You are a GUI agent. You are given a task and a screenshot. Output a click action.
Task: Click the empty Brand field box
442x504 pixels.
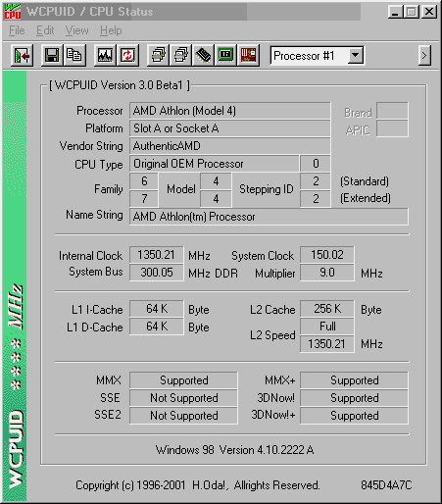pyautogui.click(x=392, y=111)
